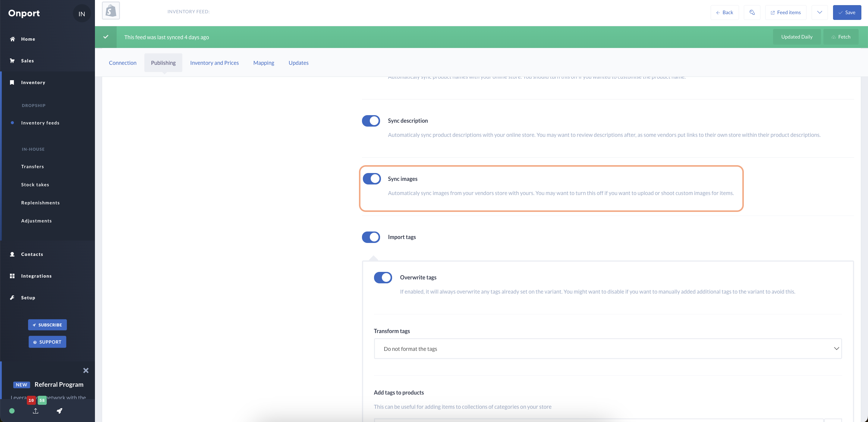Open the Transform tags dropdown
This screenshot has width=868, height=422.
(608, 348)
